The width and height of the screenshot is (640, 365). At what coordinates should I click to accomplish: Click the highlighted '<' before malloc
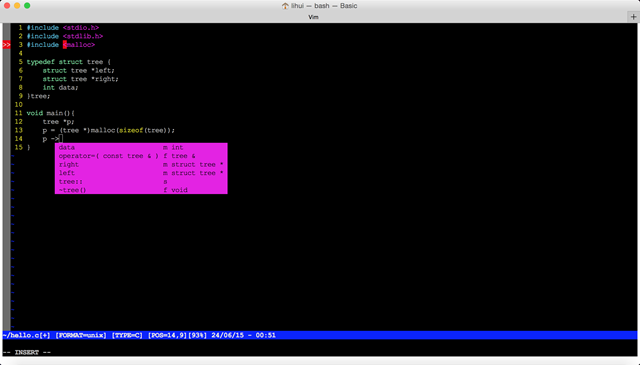(65, 45)
